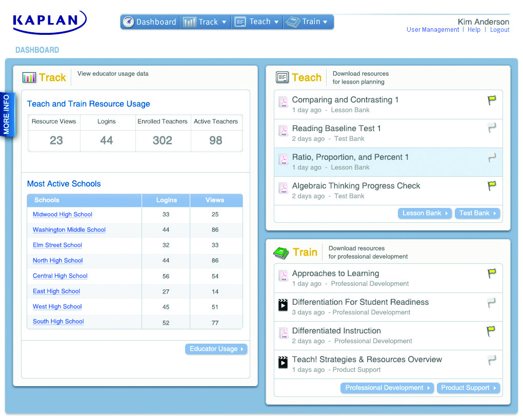This screenshot has height=420, width=523.
Task: Click PDF icon for Ratio, Proportion, and Percent 1
Action: coord(283,159)
